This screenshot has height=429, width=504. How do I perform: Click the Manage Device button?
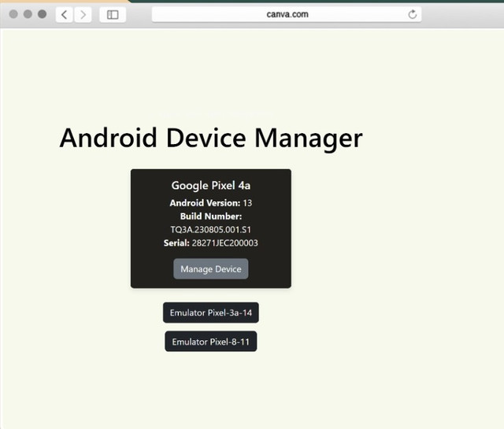click(x=211, y=269)
